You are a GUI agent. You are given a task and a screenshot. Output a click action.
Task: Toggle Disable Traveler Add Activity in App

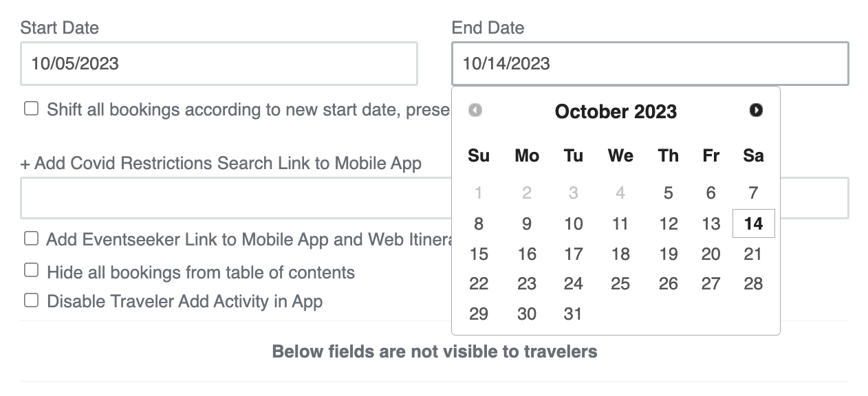coord(31,300)
